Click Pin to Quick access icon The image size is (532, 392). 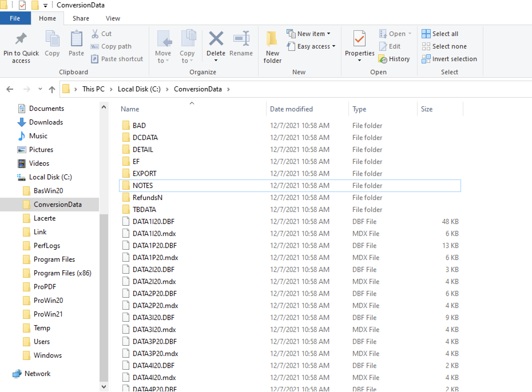pyautogui.click(x=21, y=39)
